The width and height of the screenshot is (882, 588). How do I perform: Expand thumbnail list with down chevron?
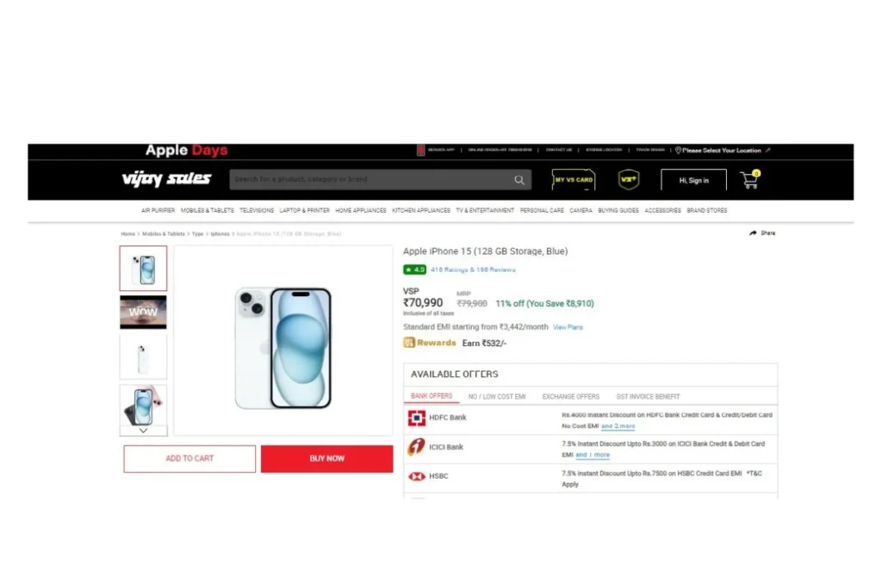click(144, 430)
